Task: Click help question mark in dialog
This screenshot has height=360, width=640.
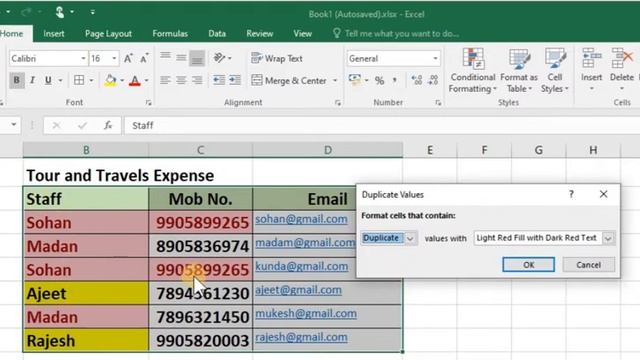Action: pyautogui.click(x=571, y=194)
